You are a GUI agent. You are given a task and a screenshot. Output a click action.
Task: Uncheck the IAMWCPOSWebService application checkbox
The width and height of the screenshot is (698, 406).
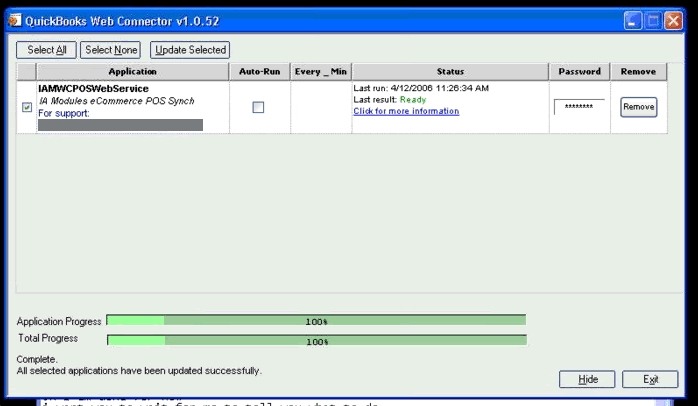click(x=27, y=107)
